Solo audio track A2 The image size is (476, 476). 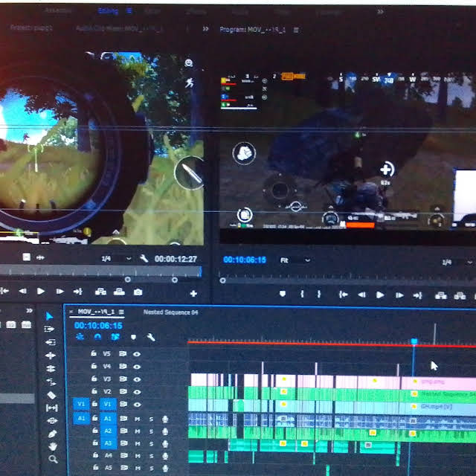click(151, 431)
